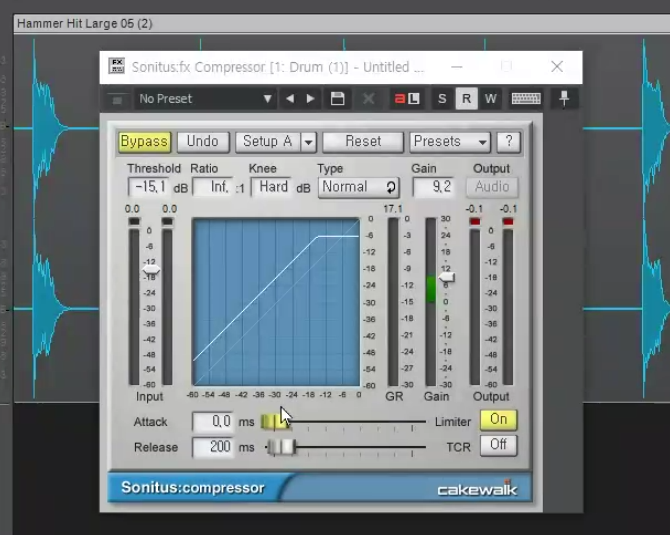Toggle the W automation write button
This screenshot has width=670, height=535.
tap(491, 99)
